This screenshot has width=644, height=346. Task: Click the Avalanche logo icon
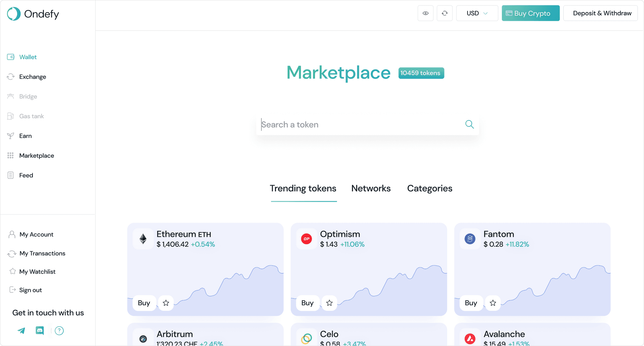470,339
